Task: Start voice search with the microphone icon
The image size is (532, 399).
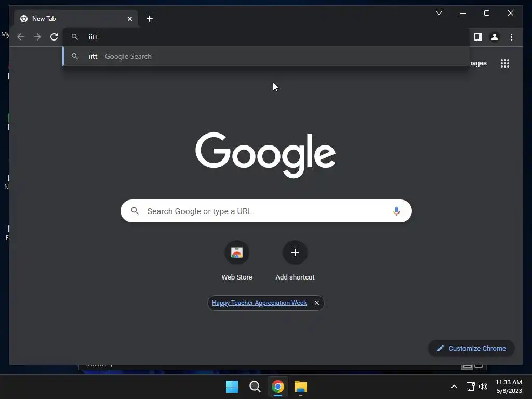Action: click(x=396, y=211)
